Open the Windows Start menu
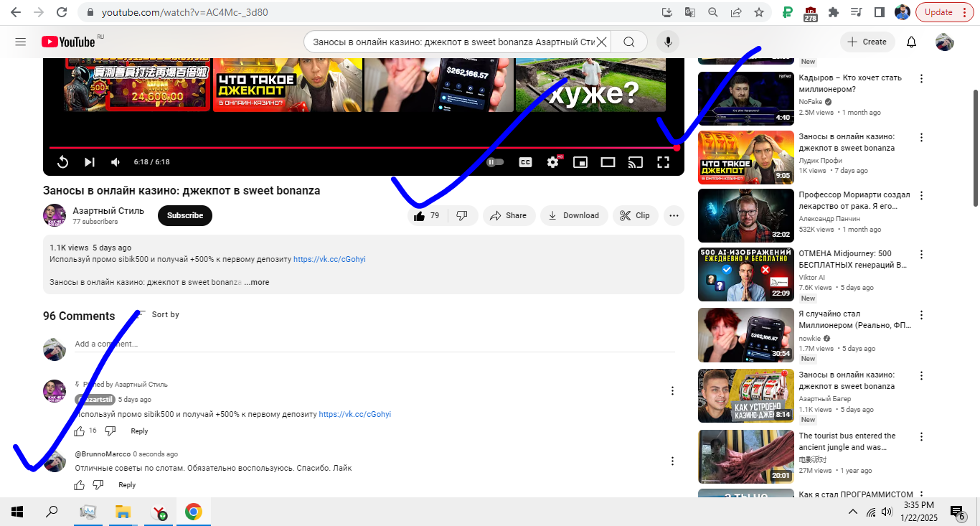This screenshot has height=526, width=980. point(17,512)
